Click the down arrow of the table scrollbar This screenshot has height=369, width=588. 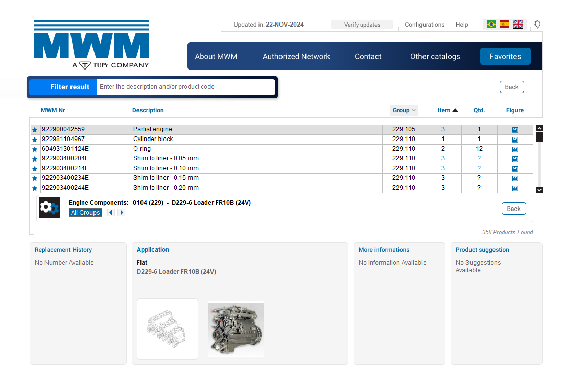point(539,190)
